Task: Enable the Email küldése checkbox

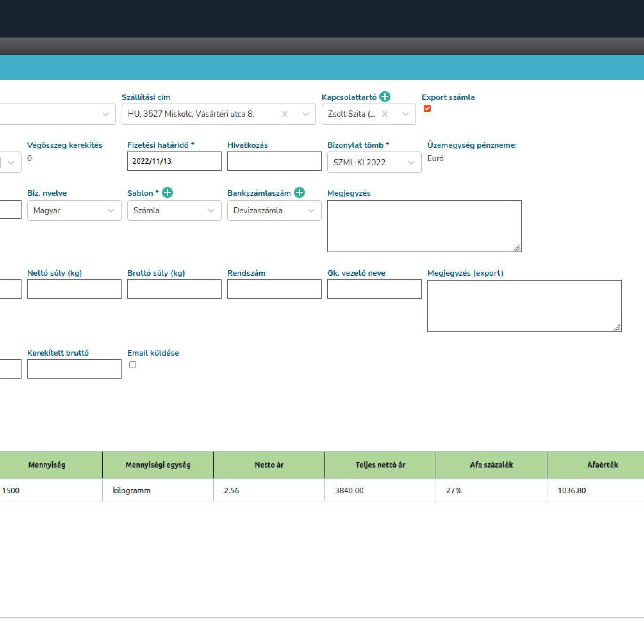Action: tap(133, 365)
